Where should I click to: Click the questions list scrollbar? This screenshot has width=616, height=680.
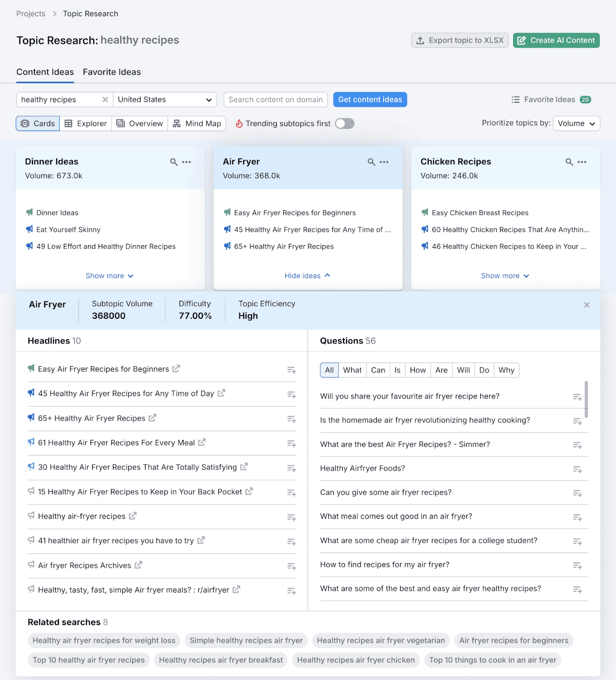(586, 399)
